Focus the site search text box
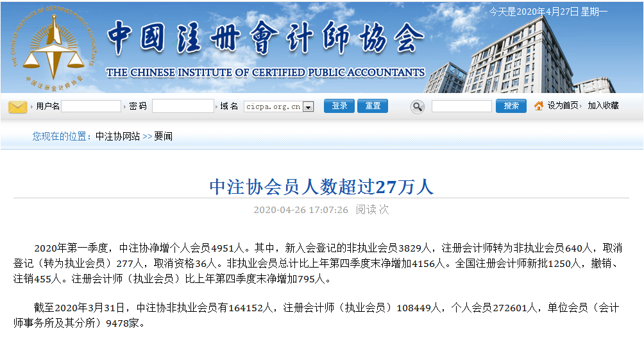 point(462,106)
